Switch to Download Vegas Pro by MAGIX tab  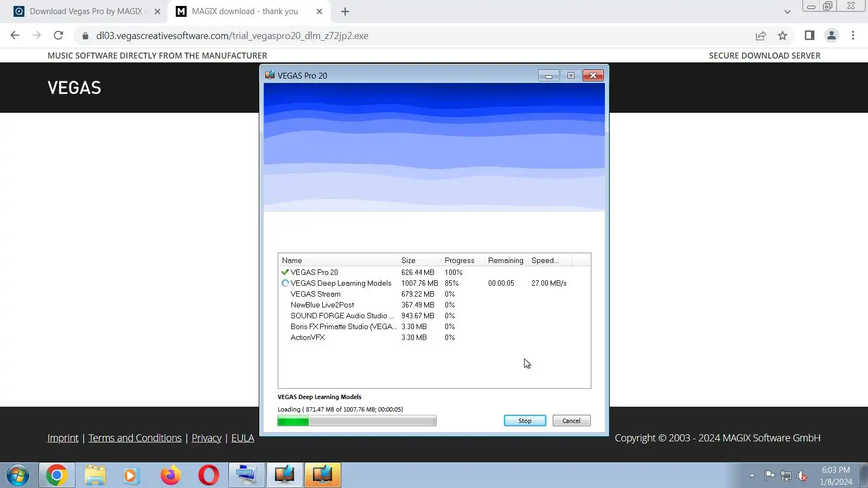click(x=87, y=11)
